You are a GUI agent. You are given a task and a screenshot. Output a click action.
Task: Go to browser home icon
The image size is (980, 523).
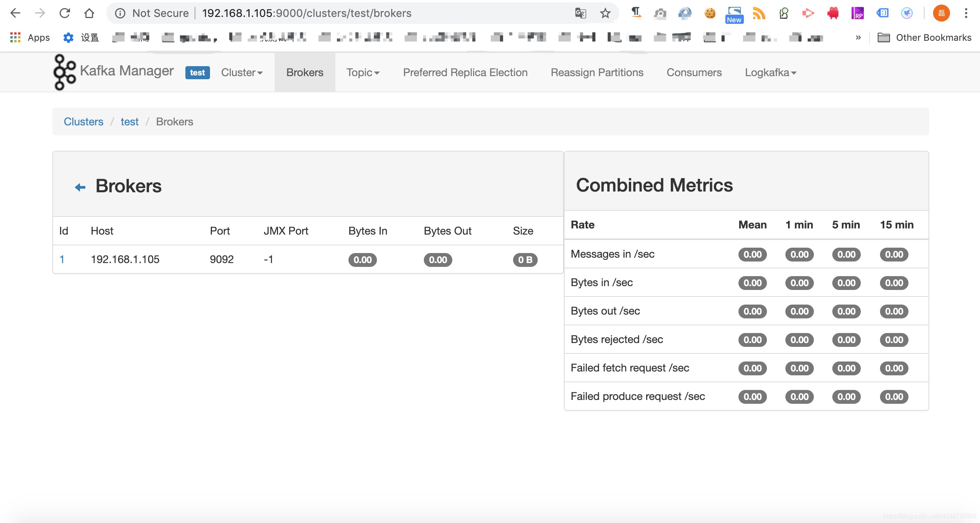pos(89,13)
